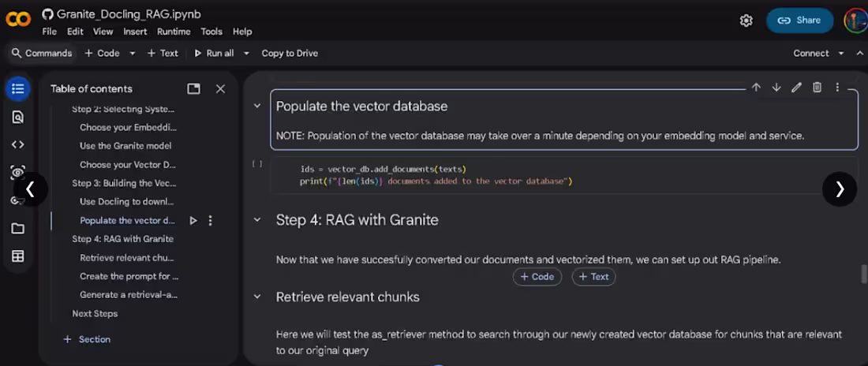Open the Files folder sidebar icon
868x366 pixels.
point(17,228)
